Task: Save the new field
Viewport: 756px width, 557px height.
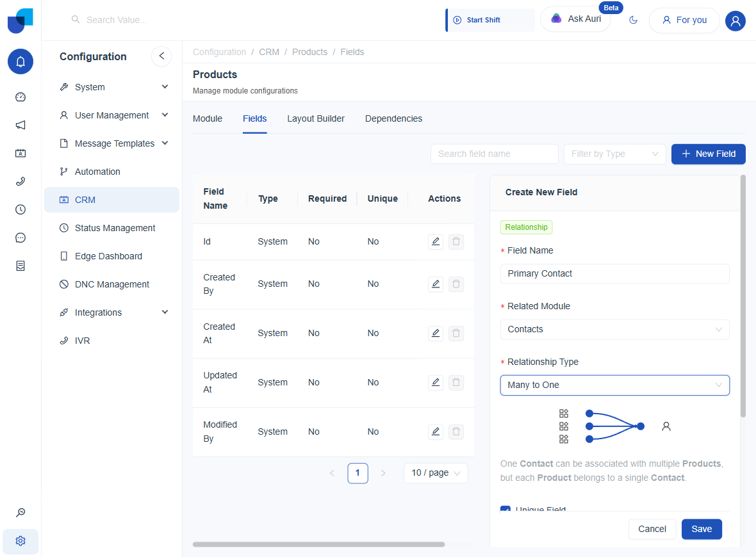Action: pos(702,529)
